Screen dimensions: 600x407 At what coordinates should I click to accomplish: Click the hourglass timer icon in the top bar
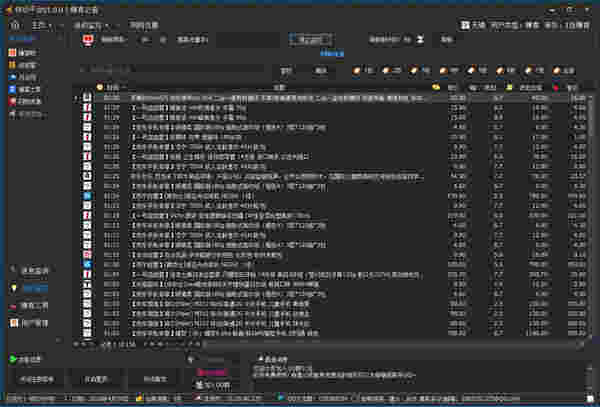421,40
